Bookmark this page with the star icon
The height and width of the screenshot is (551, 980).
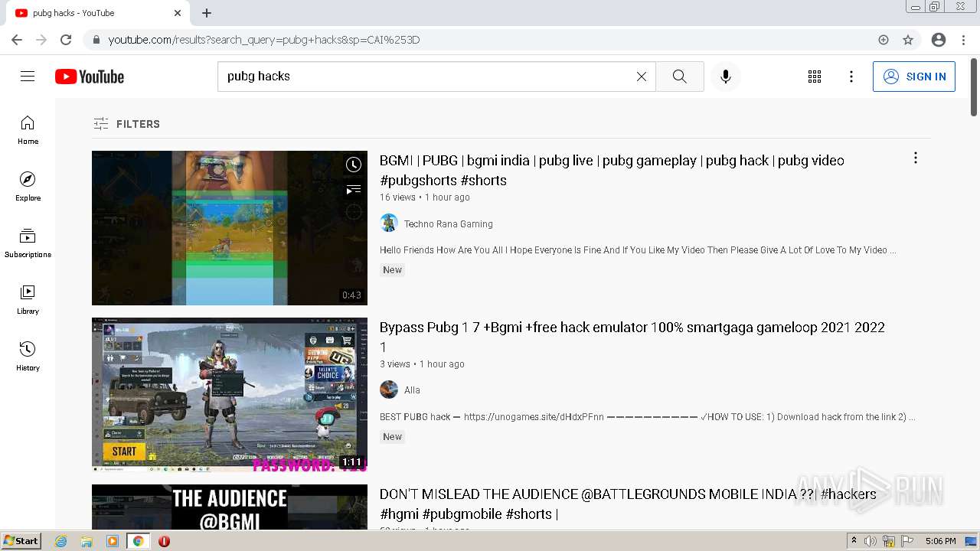(x=908, y=40)
